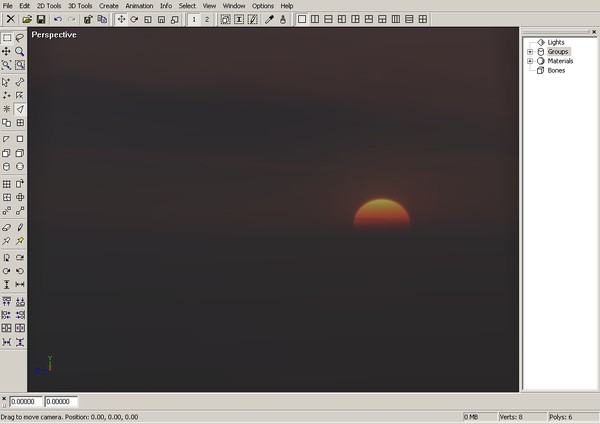
Task: Switch to single viewport layout
Action: point(302,19)
